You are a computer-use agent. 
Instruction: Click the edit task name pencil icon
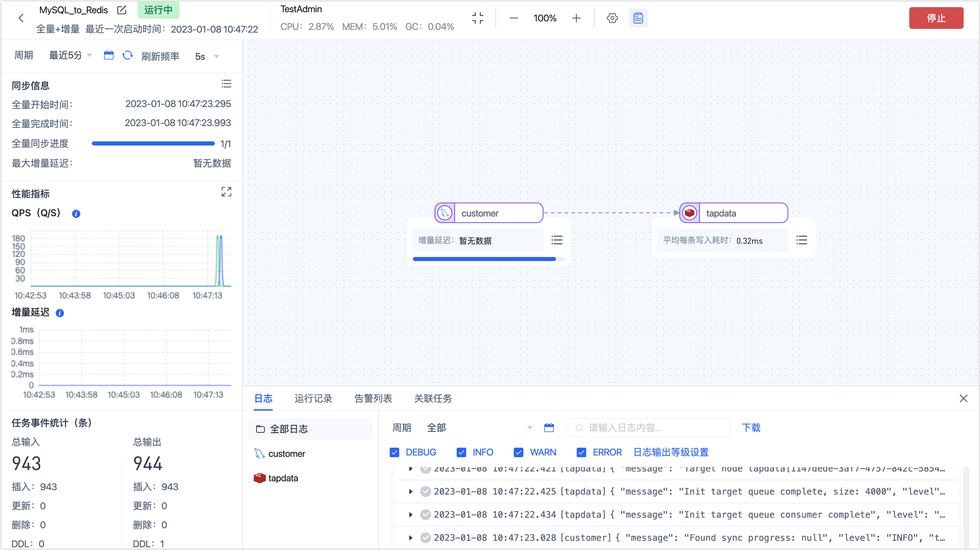tap(122, 10)
